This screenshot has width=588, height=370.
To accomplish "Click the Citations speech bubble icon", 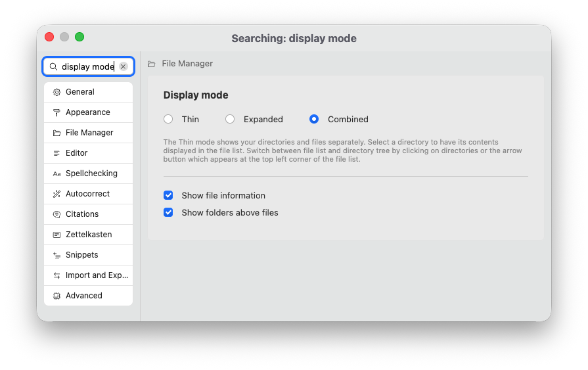I will click(x=57, y=214).
